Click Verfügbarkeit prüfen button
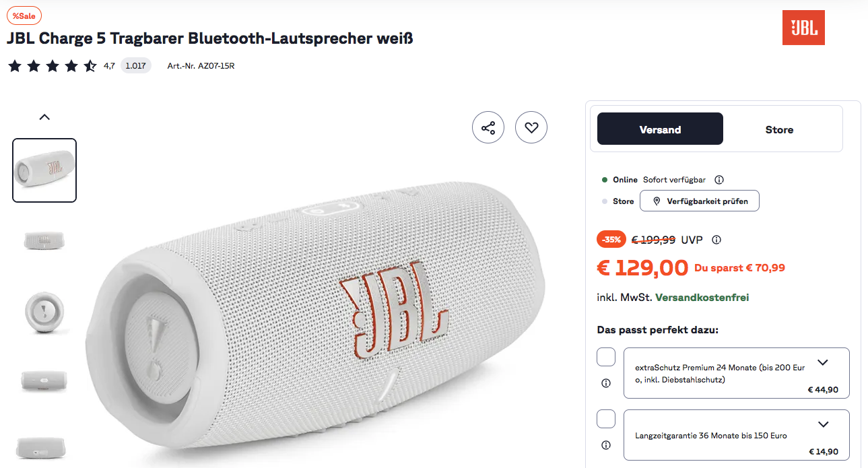Image resolution: width=868 pixels, height=468 pixels. pos(700,201)
